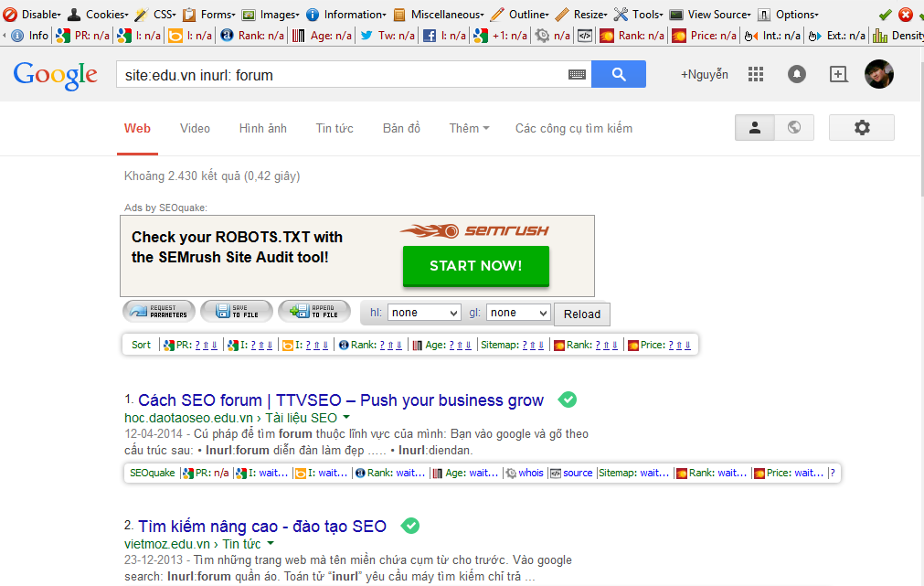Open the Cookies menu
The image size is (924, 586).
coord(98,14)
